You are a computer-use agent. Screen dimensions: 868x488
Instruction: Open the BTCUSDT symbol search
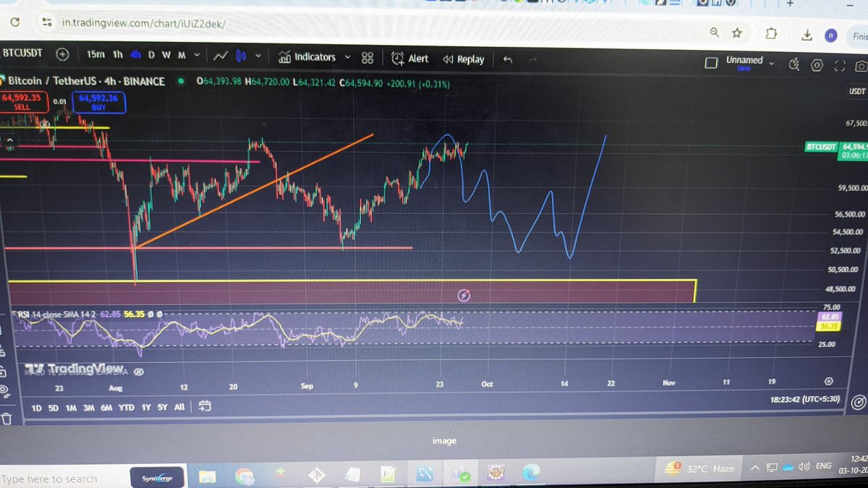click(21, 53)
